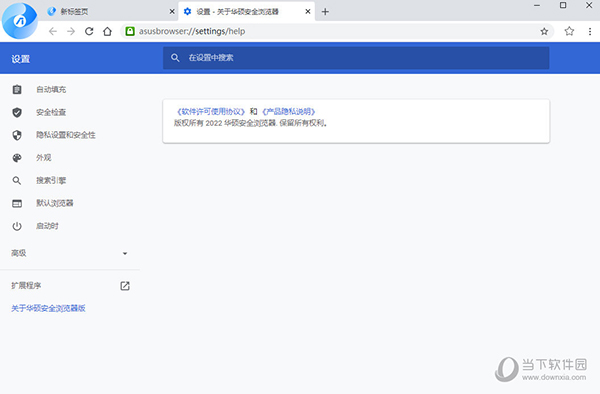Open the 《软件许可使用协议》 link

click(211, 111)
